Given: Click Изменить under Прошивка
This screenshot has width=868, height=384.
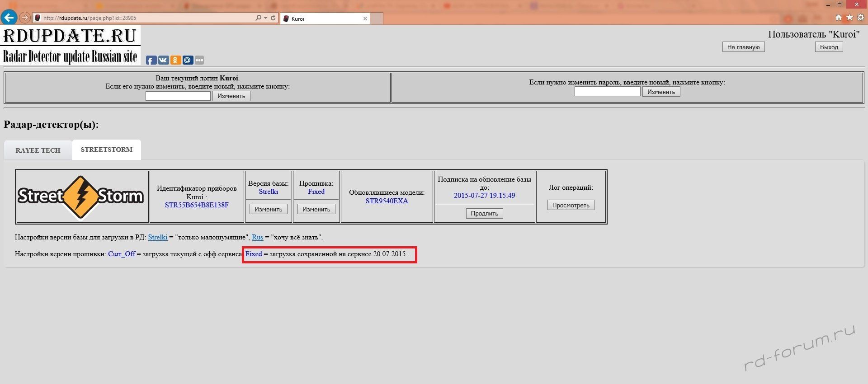Looking at the screenshot, I should pos(316,209).
